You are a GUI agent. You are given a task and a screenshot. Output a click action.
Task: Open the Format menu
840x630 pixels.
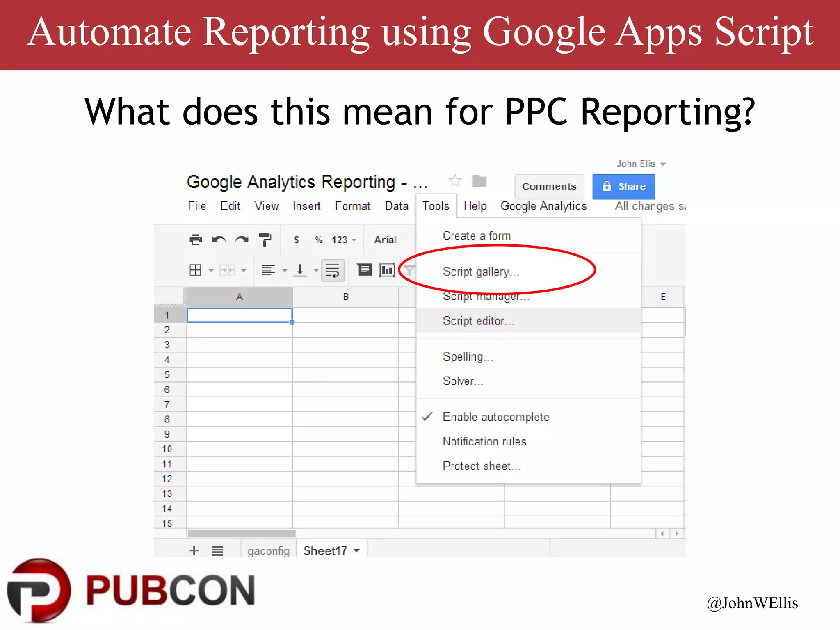coord(352,206)
